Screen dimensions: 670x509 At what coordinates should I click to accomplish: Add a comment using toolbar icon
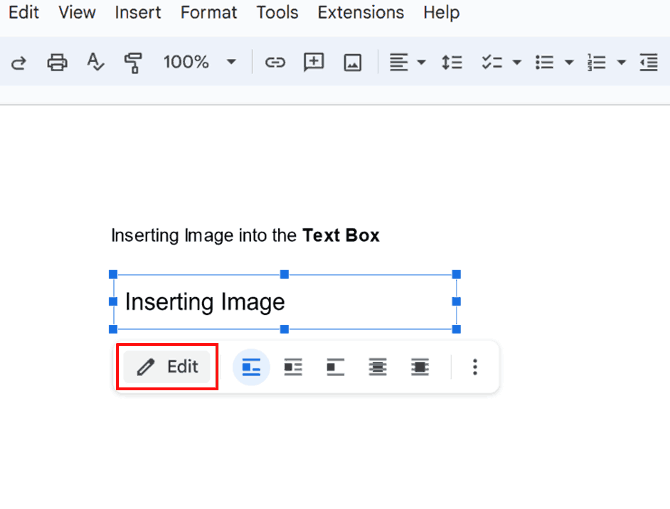click(314, 62)
